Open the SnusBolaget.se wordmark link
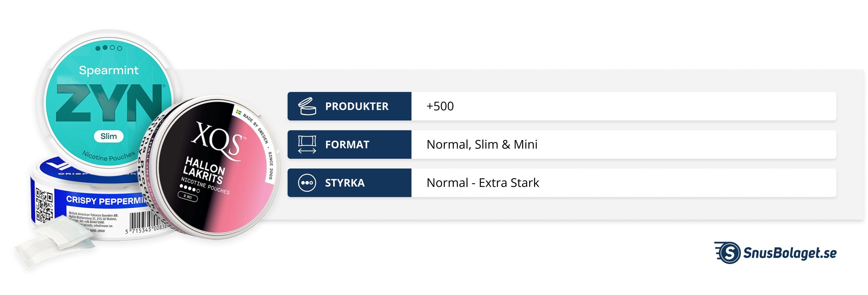Screen dimensions: 868x295 click(x=789, y=253)
